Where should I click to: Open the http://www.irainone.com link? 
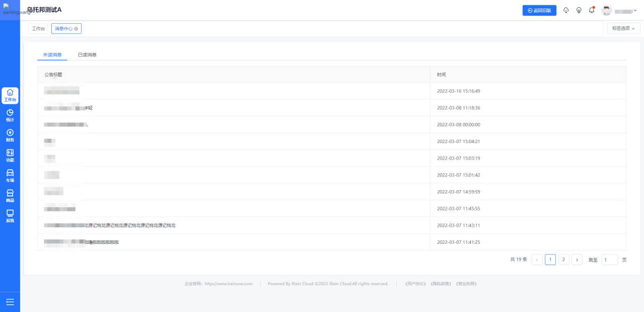click(229, 284)
